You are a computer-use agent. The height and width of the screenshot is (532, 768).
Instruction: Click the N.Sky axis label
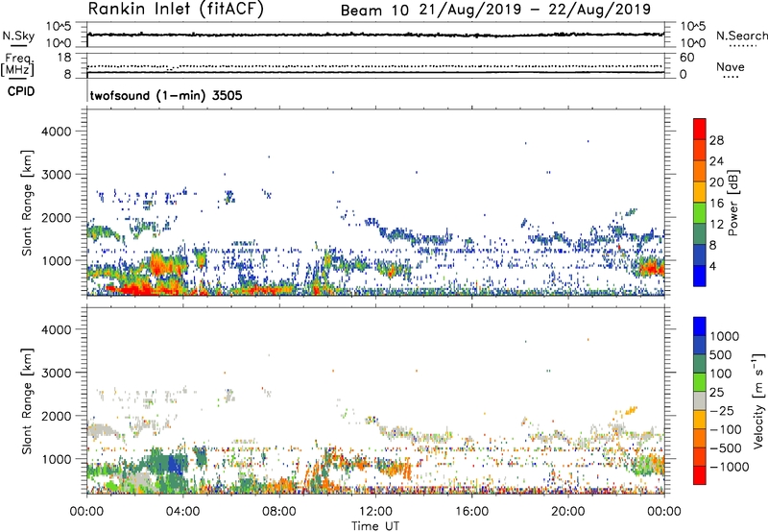tap(18, 36)
